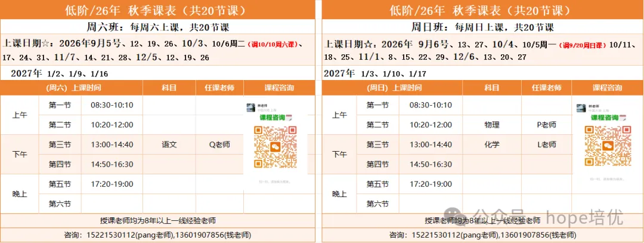Click the WeChat logo in the 周六 QR code

[x=275, y=146]
